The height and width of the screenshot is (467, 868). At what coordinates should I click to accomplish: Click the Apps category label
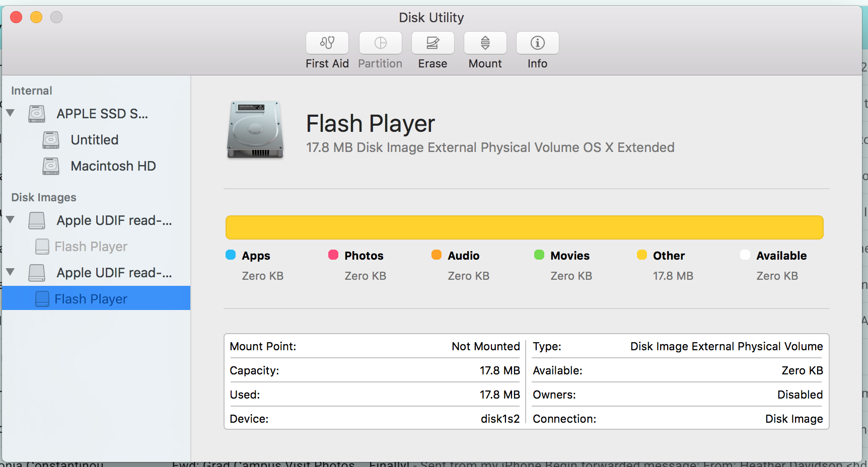(257, 255)
